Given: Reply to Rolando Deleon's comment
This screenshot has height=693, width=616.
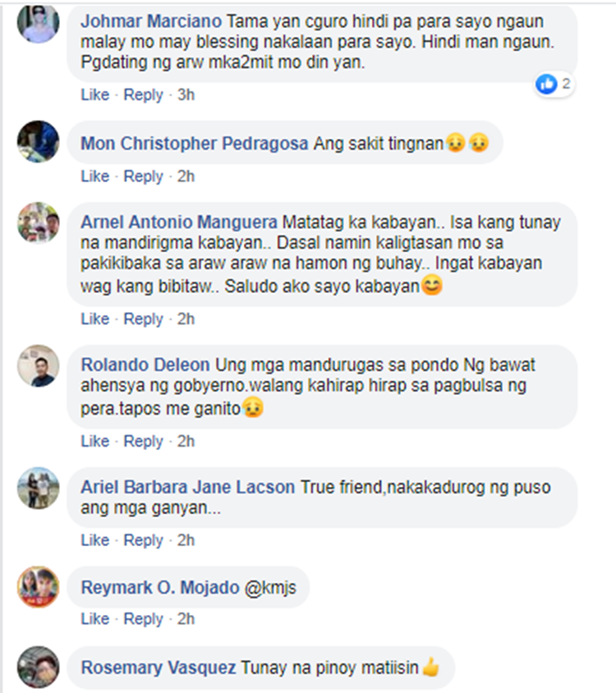Looking at the screenshot, I should pyautogui.click(x=143, y=441).
